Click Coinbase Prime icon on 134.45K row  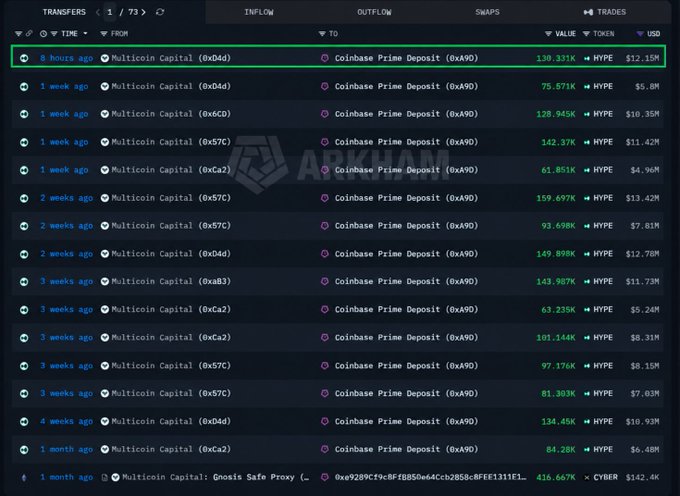coord(324,421)
